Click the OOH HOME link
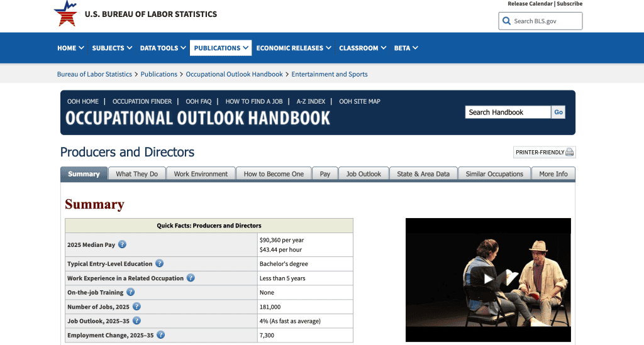 [x=83, y=101]
